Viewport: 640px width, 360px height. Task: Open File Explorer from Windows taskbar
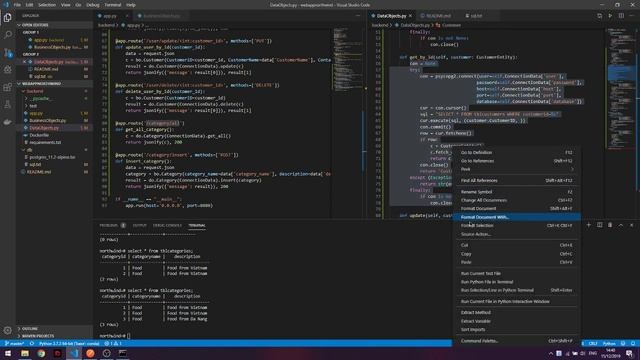click(x=24, y=353)
